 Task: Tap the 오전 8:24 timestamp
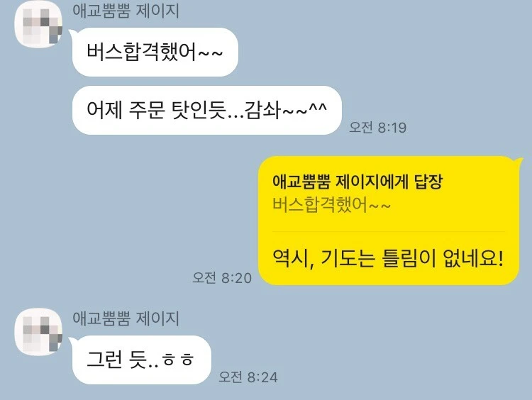248,377
